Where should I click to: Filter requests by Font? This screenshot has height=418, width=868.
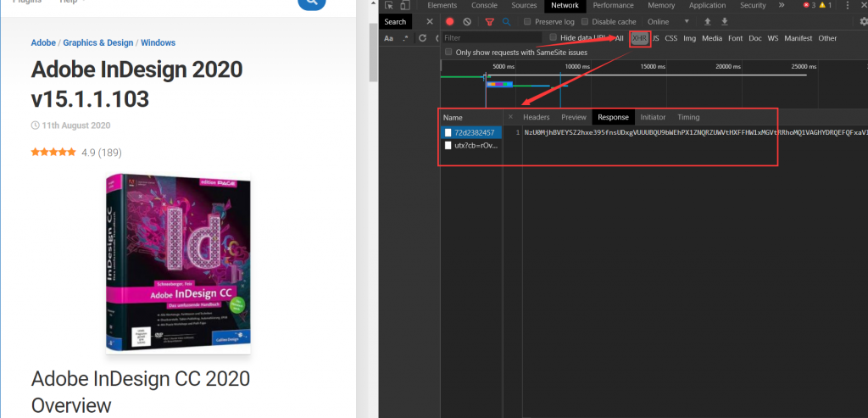[x=736, y=38]
